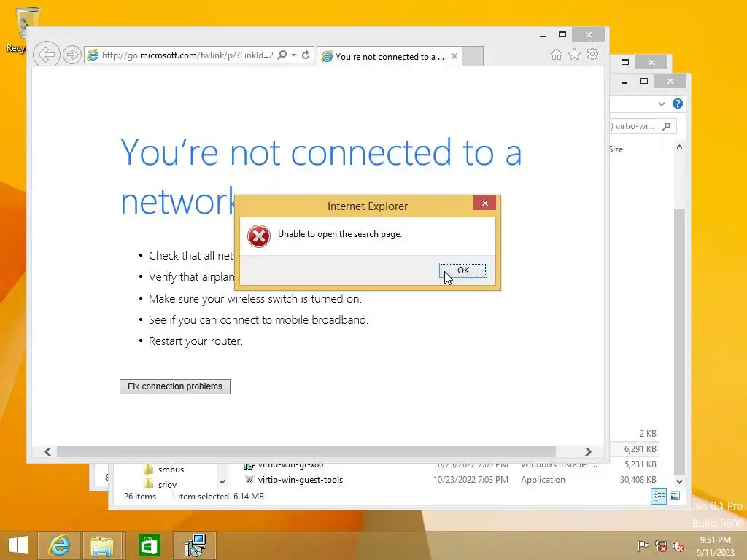Open File Explorer help question-mark icon
Image resolution: width=747 pixels, height=560 pixels.
[678, 104]
